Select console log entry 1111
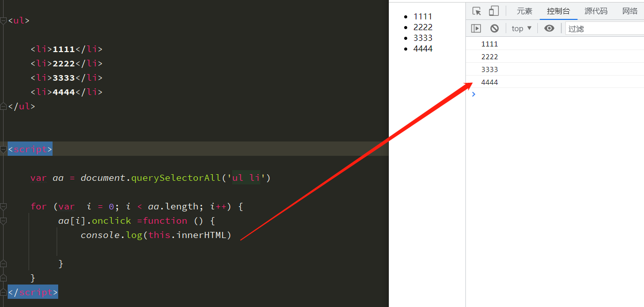This screenshot has height=307, width=644. (555, 44)
